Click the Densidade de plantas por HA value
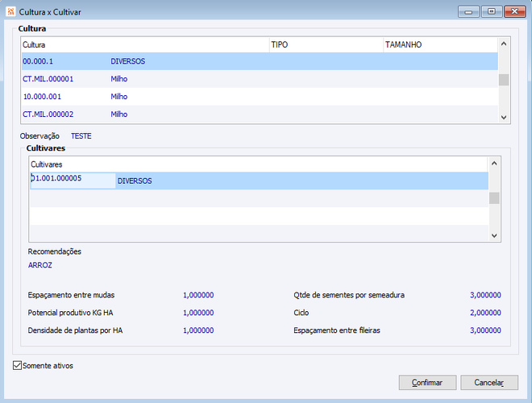The width and height of the screenshot is (532, 403). tap(198, 330)
